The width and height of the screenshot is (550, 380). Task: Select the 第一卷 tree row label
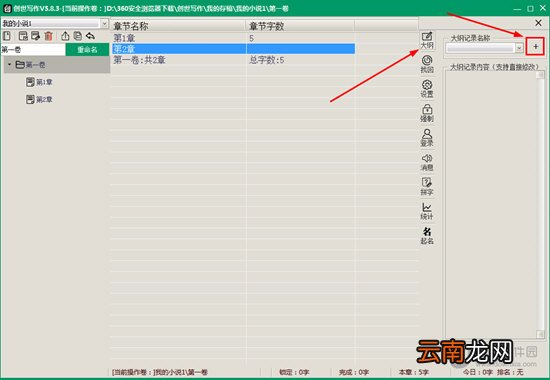point(35,65)
